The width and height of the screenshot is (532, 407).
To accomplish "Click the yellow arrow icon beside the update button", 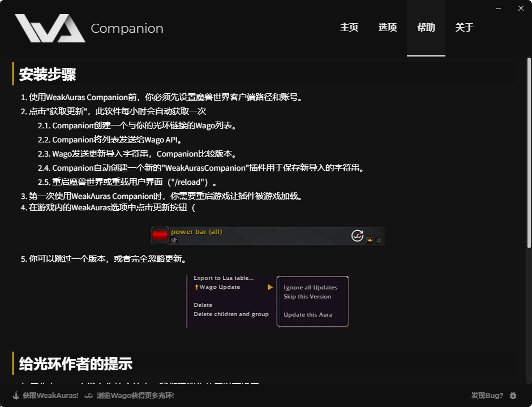I will pos(370,240).
